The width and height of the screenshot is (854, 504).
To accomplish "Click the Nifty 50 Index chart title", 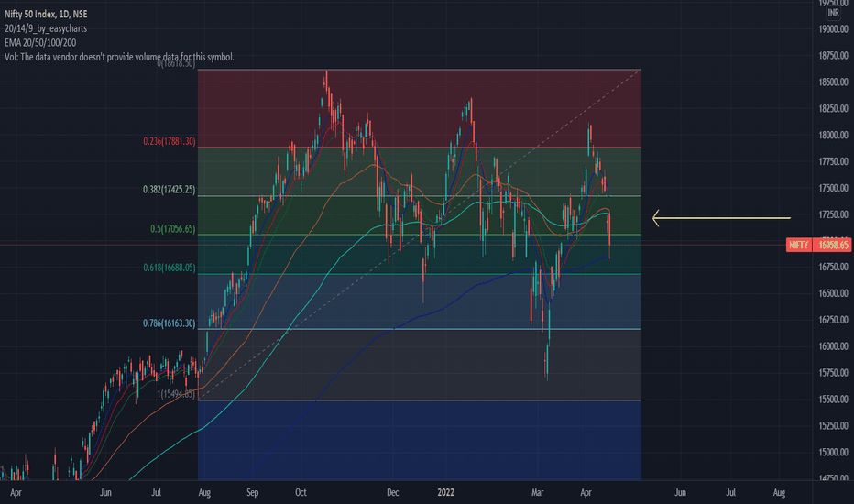I will pos(46,14).
